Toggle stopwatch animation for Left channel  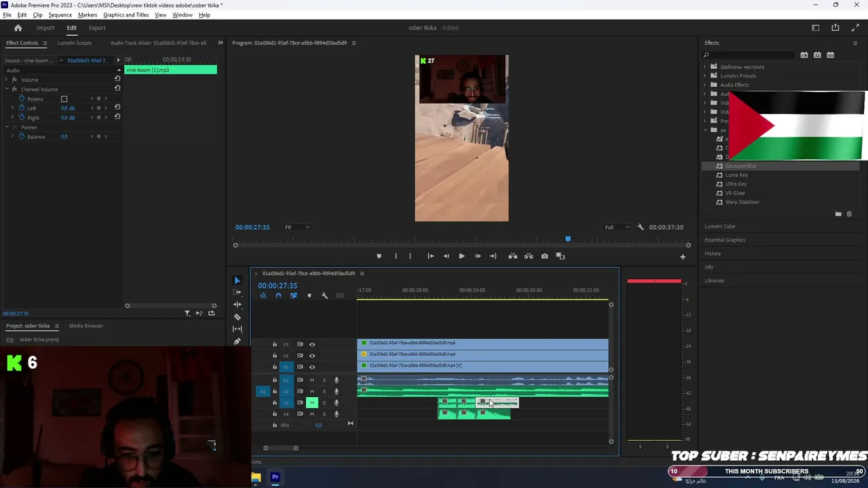(x=22, y=108)
